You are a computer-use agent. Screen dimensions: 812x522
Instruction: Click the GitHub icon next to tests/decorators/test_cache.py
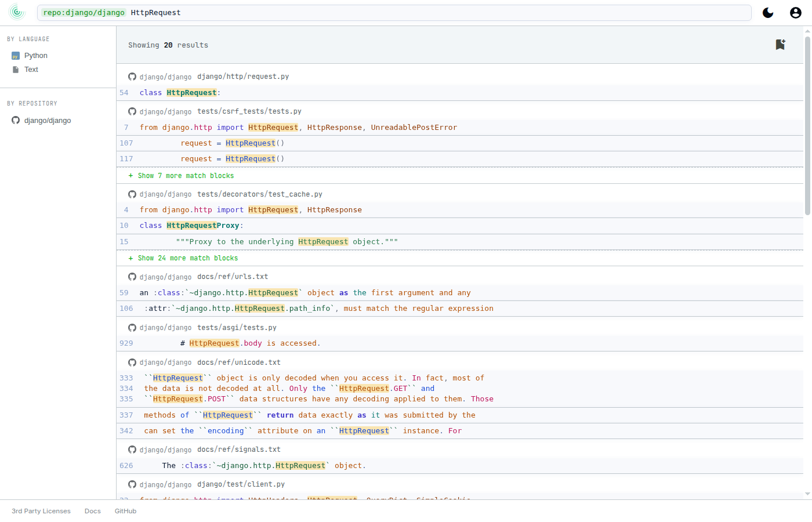tap(132, 194)
